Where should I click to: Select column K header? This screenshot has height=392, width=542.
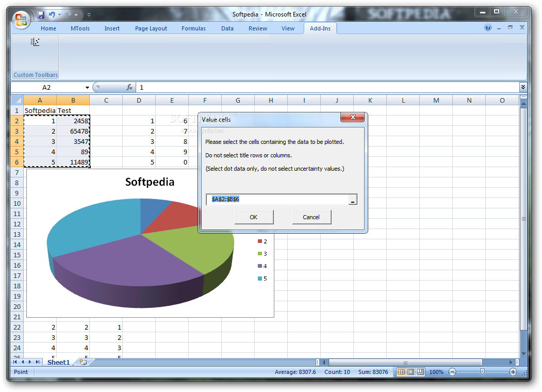point(370,100)
